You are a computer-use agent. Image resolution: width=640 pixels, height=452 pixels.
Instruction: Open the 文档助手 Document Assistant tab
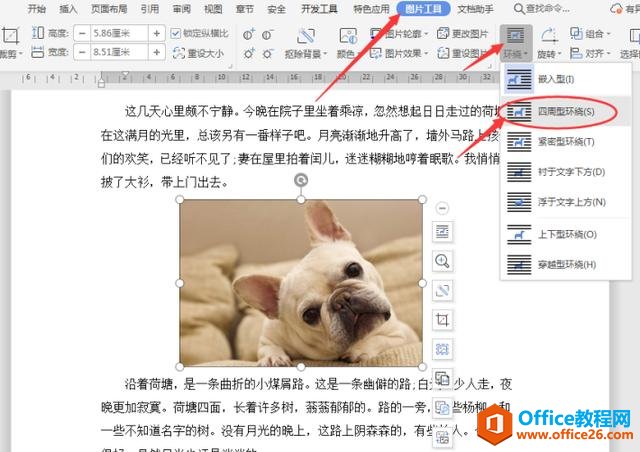tap(475, 9)
